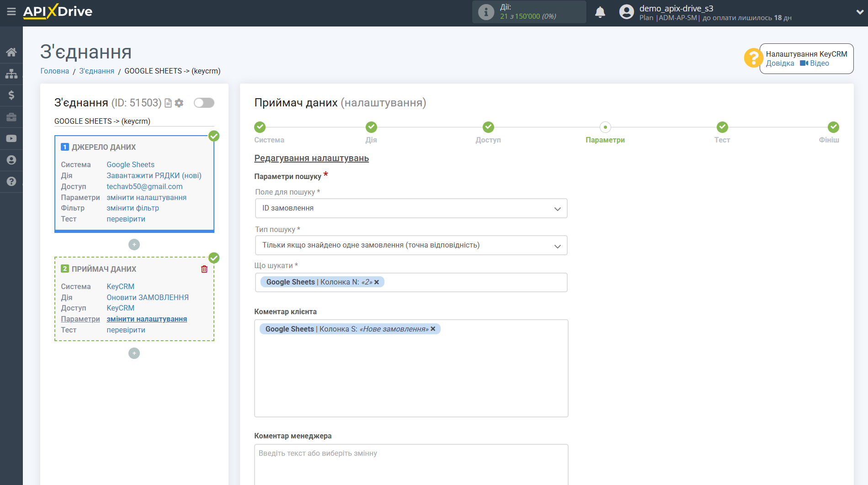Go to the Система step
This screenshot has width=868, height=485.
(260, 127)
